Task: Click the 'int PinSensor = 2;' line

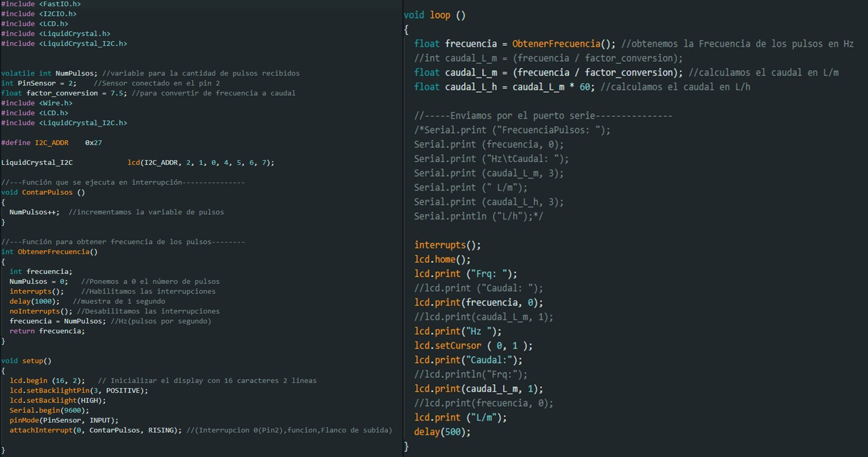Action: click(39, 83)
